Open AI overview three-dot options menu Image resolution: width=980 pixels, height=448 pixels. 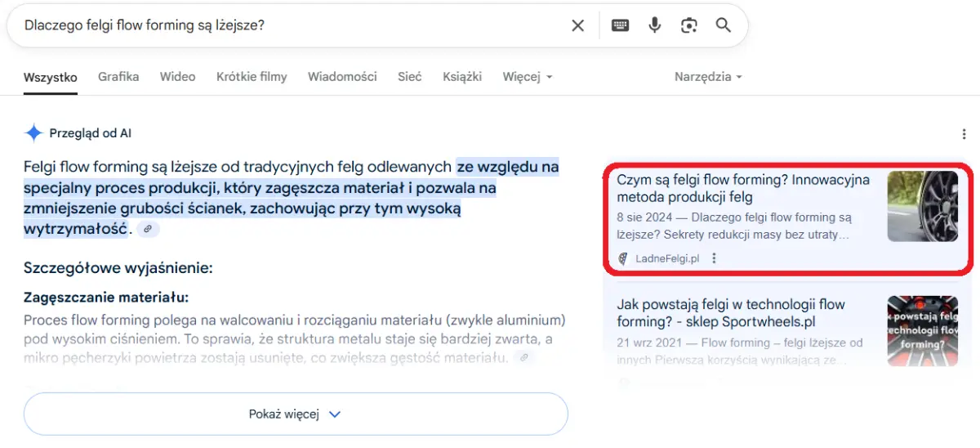pos(964,134)
